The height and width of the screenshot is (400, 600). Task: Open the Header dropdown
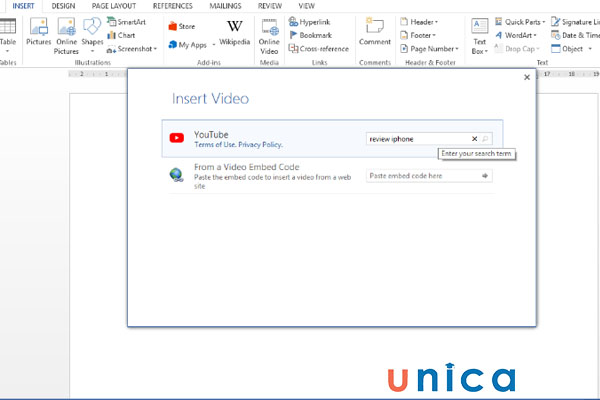click(x=419, y=22)
